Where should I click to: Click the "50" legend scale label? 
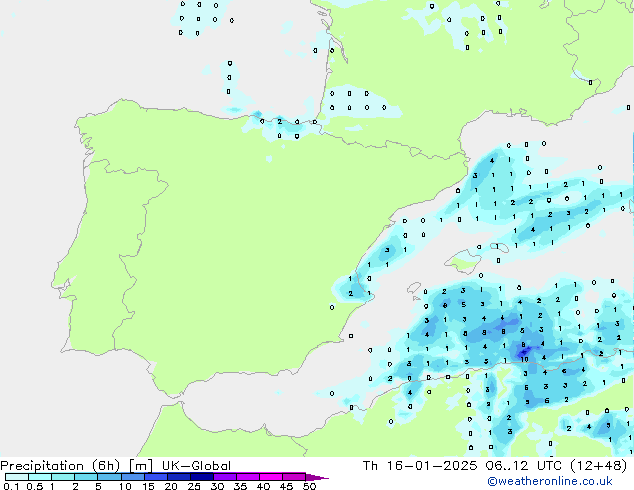(309, 486)
